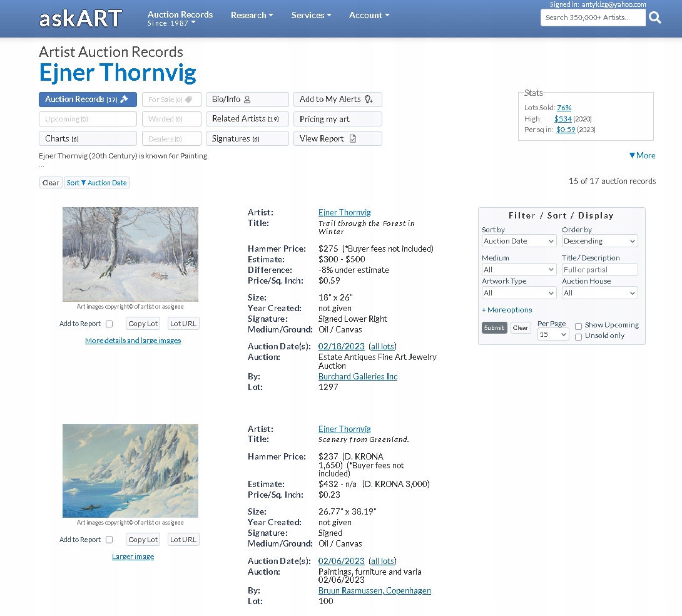682x616 pixels.
Task: Click all lots link for 02/18/2023 auction
Action: [x=382, y=346]
